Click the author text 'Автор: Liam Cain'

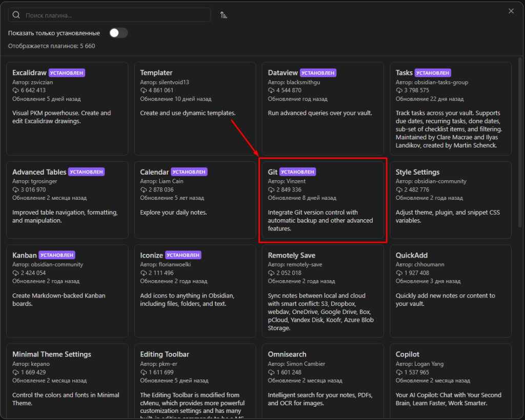(x=161, y=181)
